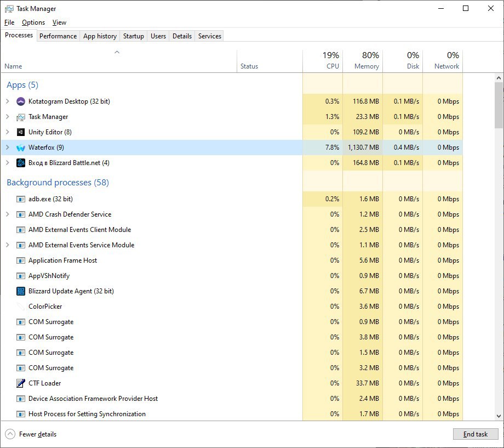Sort by the Name column header

(x=119, y=61)
